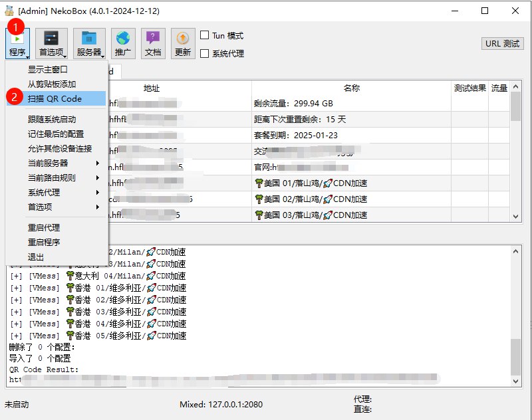Image resolution: width=532 pixels, height=420 pixels.
Task: Click log line 意大利 04/Milan
Action: (98, 276)
